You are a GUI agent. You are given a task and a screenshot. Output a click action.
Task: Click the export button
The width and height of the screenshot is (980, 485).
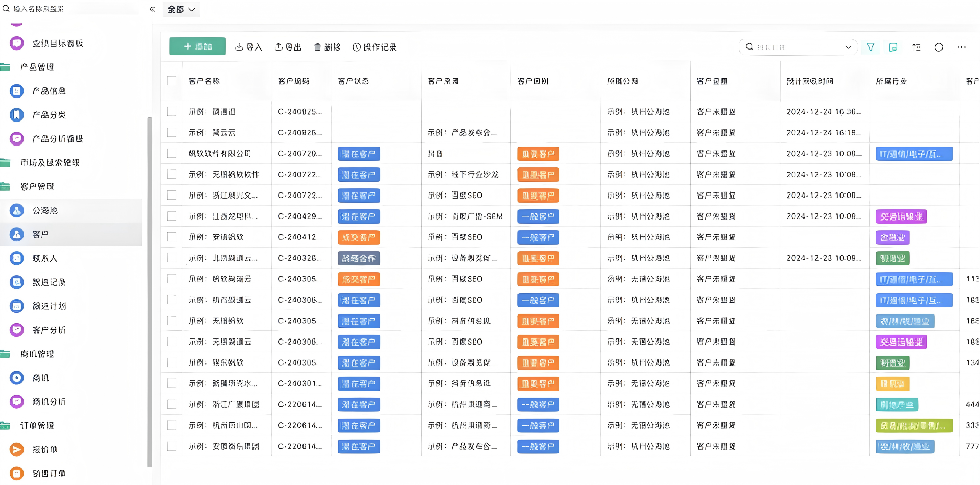coord(288,47)
